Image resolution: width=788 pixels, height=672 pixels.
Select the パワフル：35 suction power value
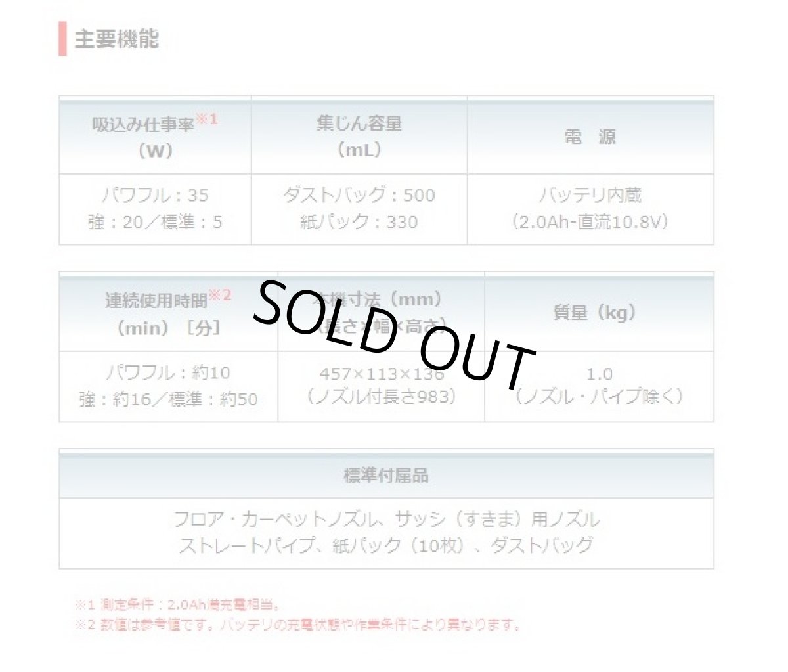pos(155,195)
